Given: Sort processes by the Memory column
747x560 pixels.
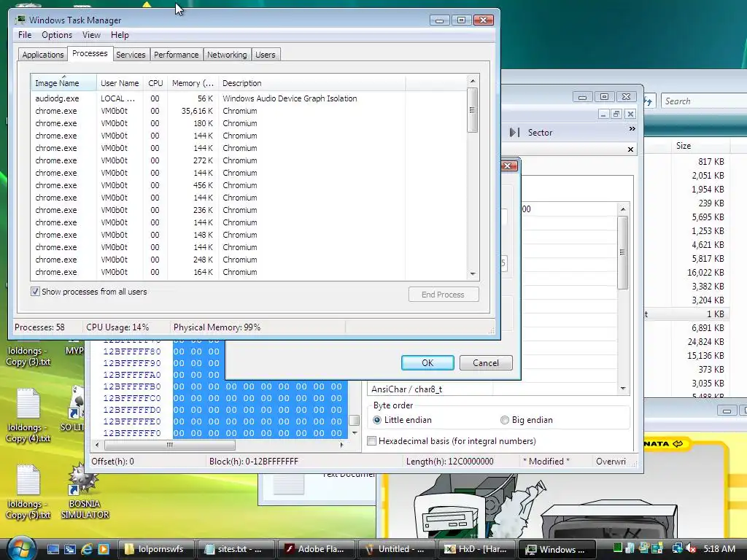Looking at the screenshot, I should [x=193, y=83].
